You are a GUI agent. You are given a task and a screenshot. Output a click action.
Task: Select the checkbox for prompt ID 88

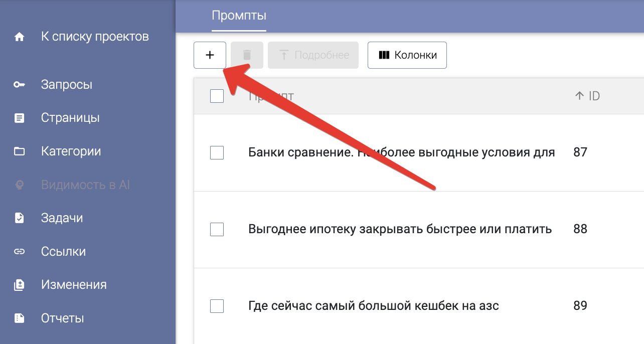click(217, 229)
